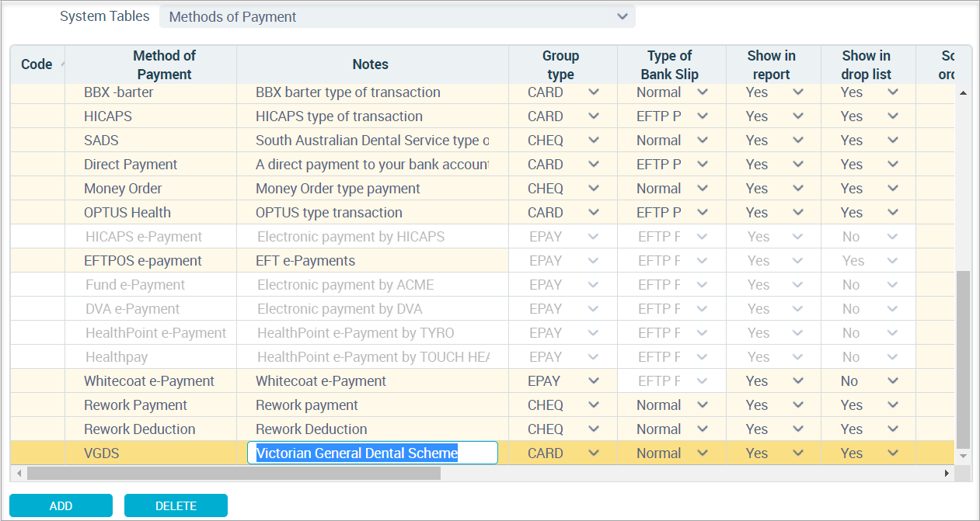Click the vertical scrollbar down arrow

click(964, 456)
